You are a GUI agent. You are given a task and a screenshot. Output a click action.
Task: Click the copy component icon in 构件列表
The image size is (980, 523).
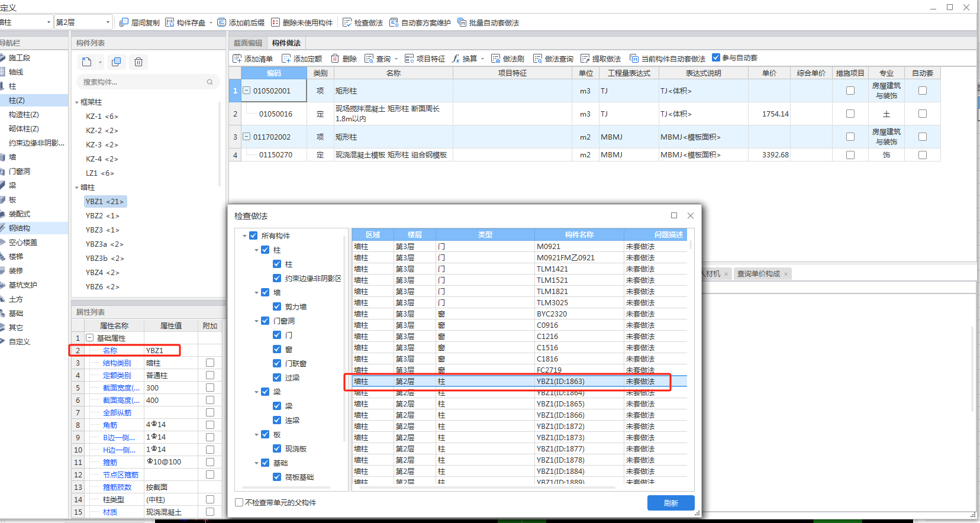pos(117,62)
